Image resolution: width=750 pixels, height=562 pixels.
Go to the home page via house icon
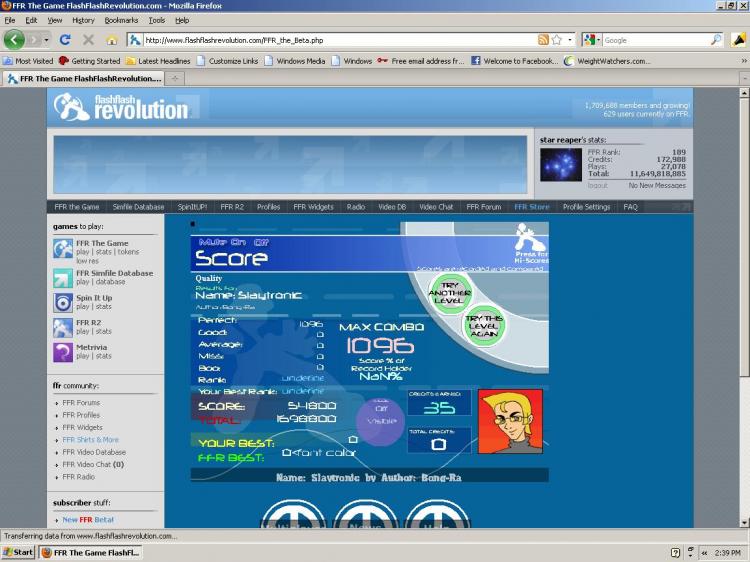[x=111, y=40]
